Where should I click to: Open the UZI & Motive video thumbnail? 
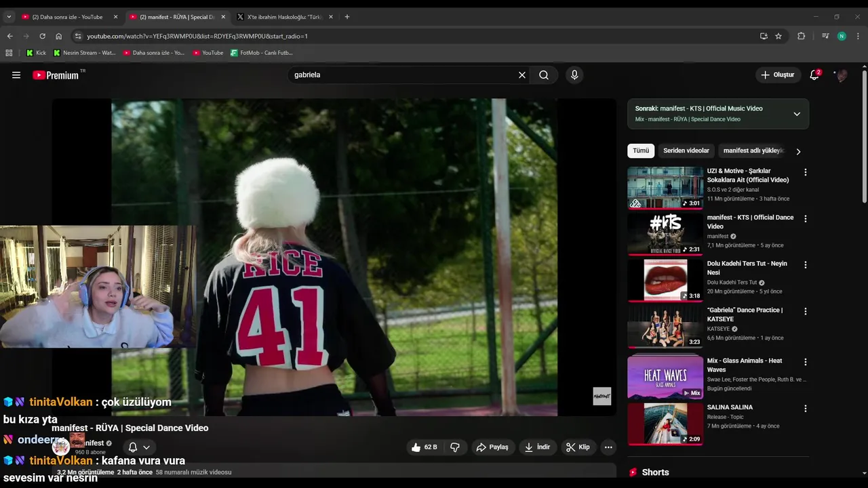click(665, 188)
